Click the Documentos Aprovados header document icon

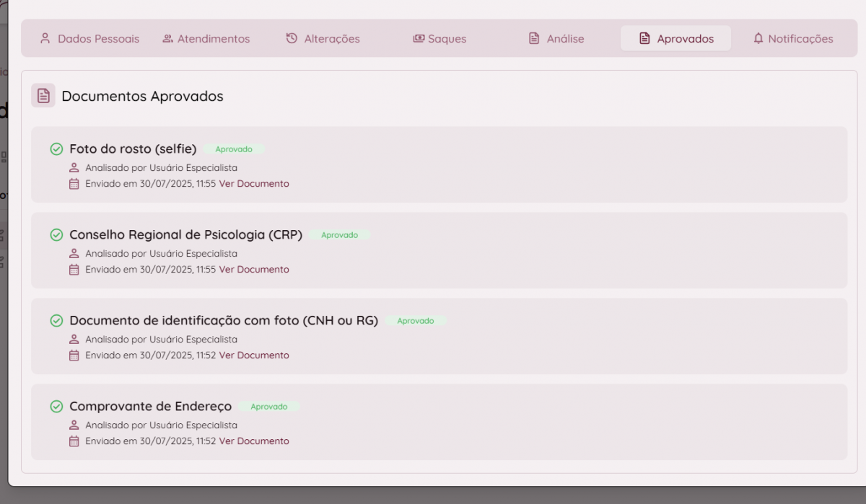click(x=43, y=96)
